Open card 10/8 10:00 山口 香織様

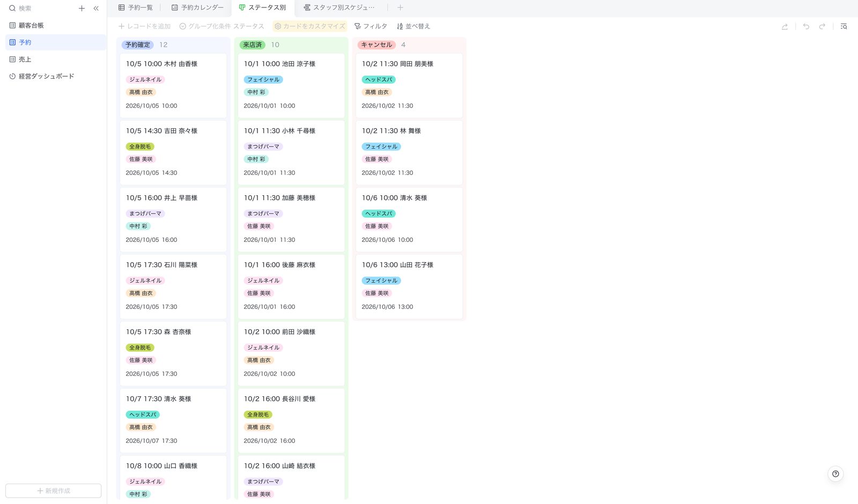pyautogui.click(x=173, y=477)
